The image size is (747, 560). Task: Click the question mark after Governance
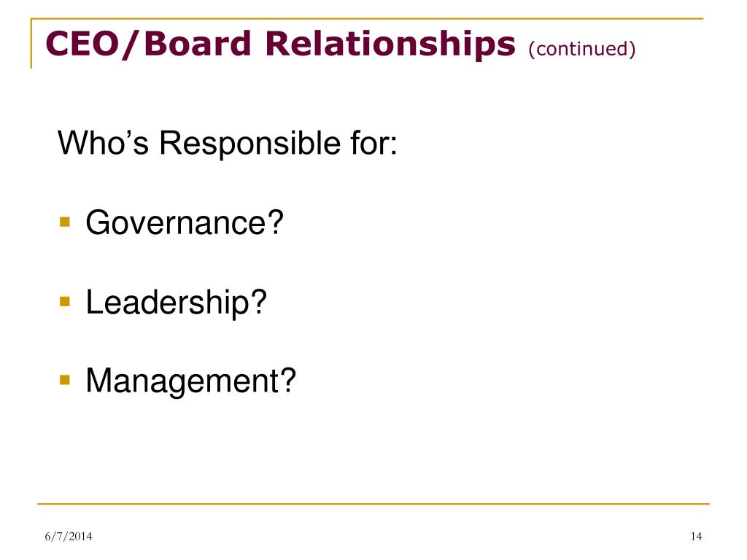pos(275,222)
